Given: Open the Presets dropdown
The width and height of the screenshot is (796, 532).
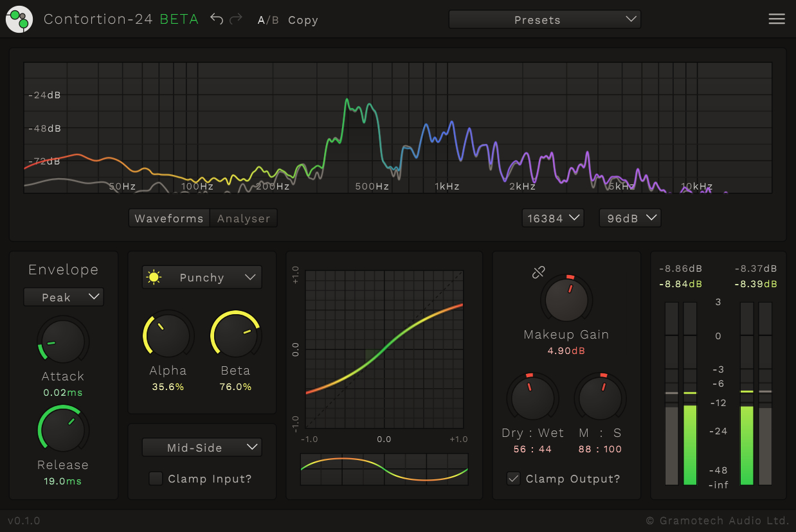Looking at the screenshot, I should pos(545,19).
